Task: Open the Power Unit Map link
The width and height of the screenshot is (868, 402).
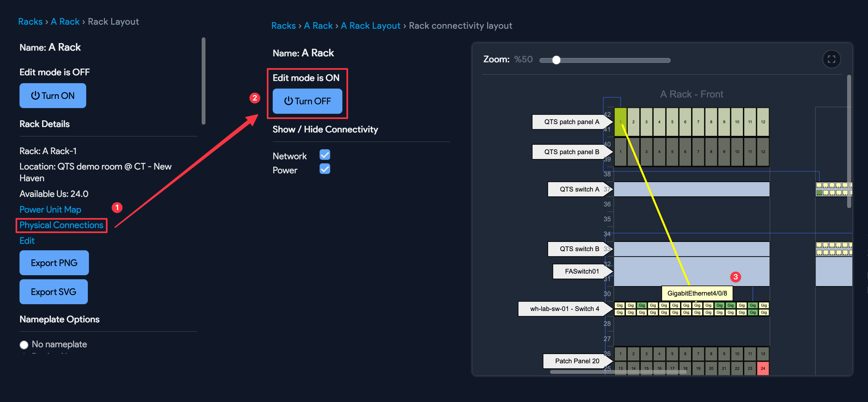Action: click(x=50, y=209)
